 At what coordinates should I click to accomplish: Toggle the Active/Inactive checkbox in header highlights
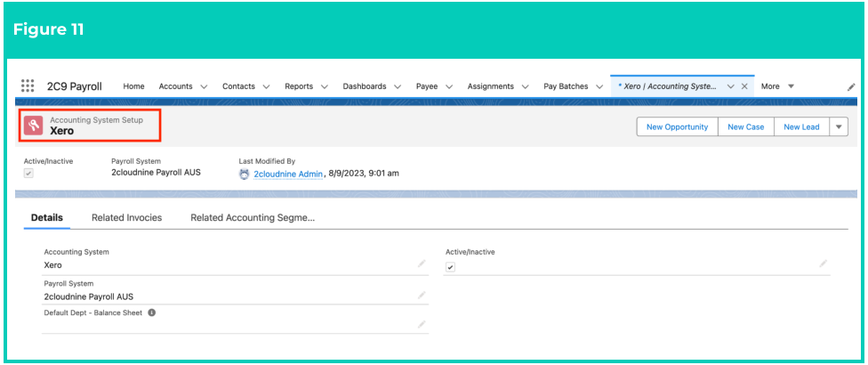(x=28, y=174)
